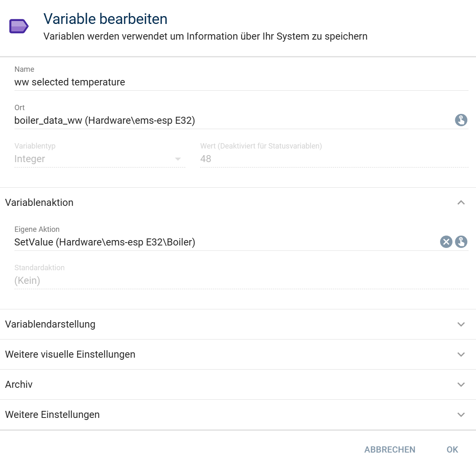This screenshot has height=467, width=476.
Task: Open the location picker for Ort
Action: point(461,120)
